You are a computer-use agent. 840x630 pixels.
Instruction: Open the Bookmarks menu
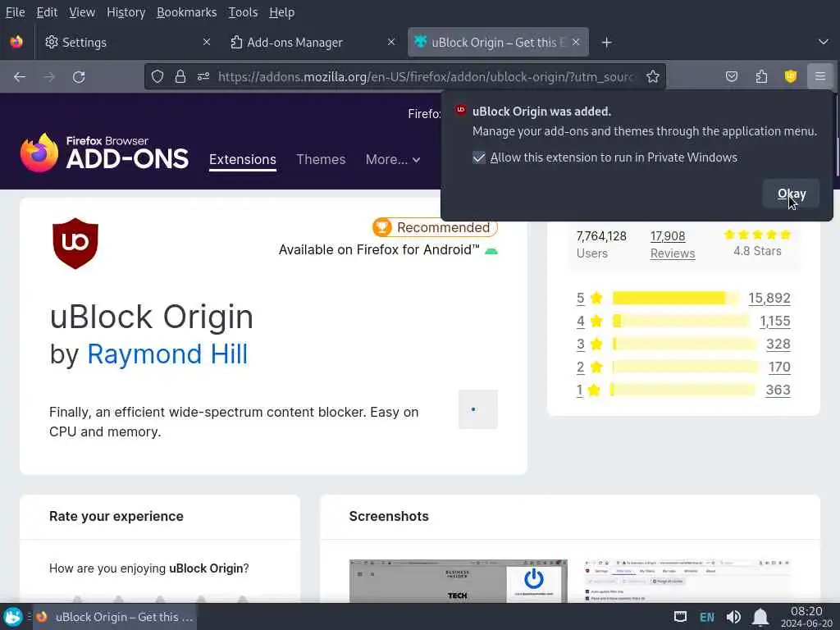point(186,11)
